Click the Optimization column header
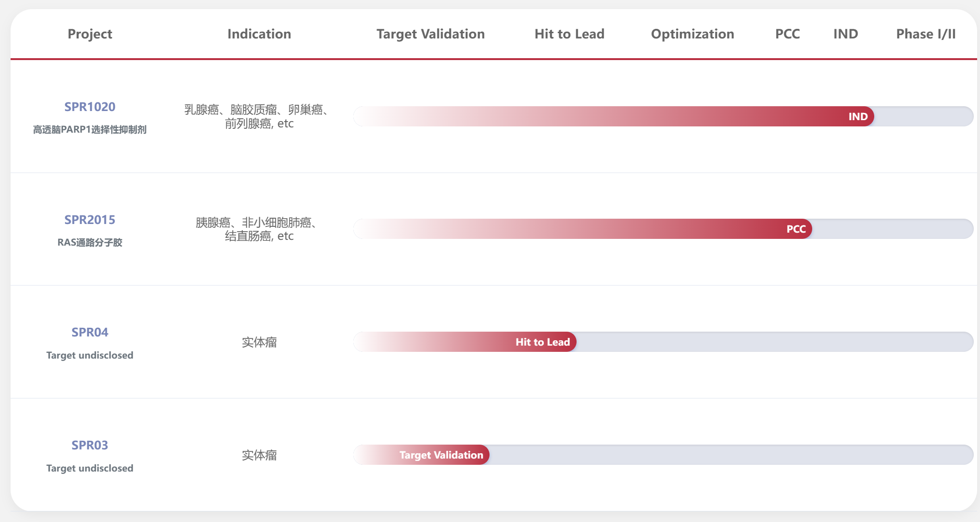Screen dimensions: 980x522 pyautogui.click(x=692, y=34)
